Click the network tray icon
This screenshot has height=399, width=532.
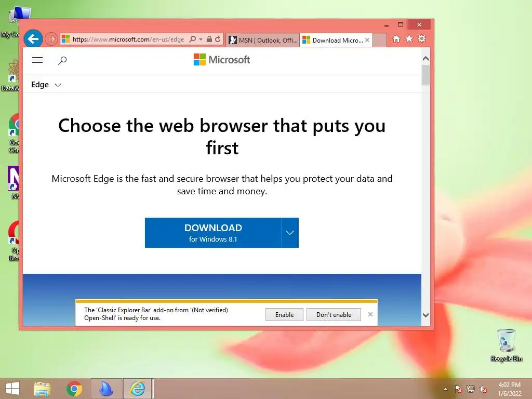point(471,389)
